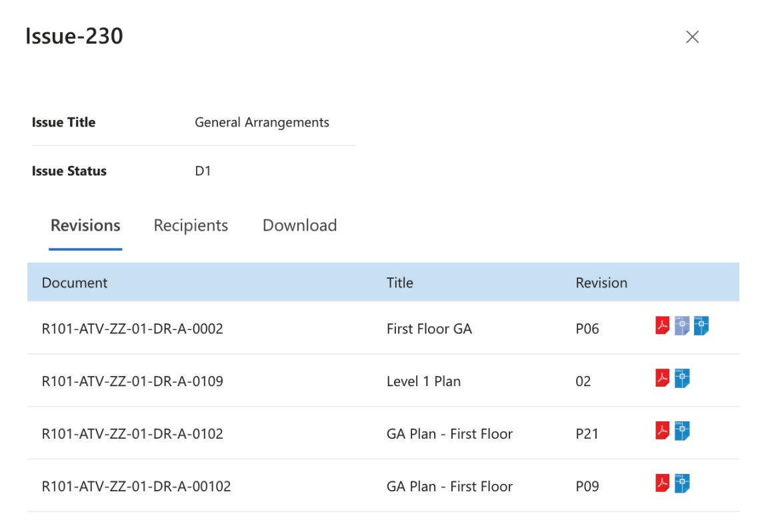The height and width of the screenshot is (532, 768).
Task: Open the PDF file for First Floor GA
Action: pyautogui.click(x=662, y=325)
